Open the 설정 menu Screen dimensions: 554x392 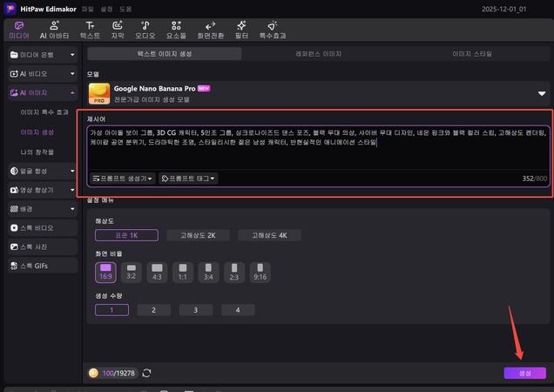[x=106, y=10]
